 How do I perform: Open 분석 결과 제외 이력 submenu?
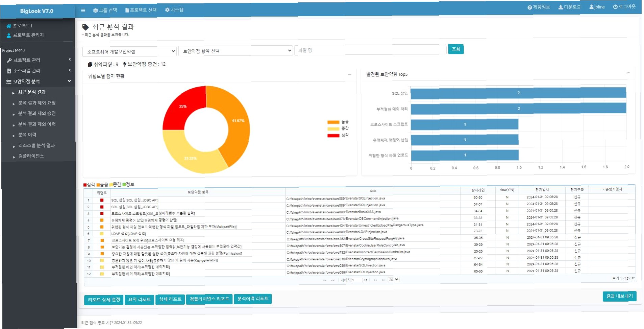coord(37,124)
